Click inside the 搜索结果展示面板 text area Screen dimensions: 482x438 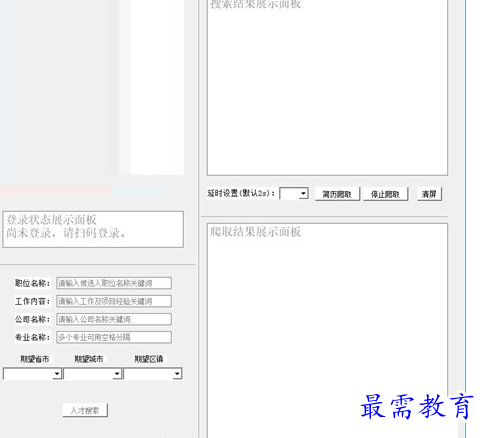[327, 87]
